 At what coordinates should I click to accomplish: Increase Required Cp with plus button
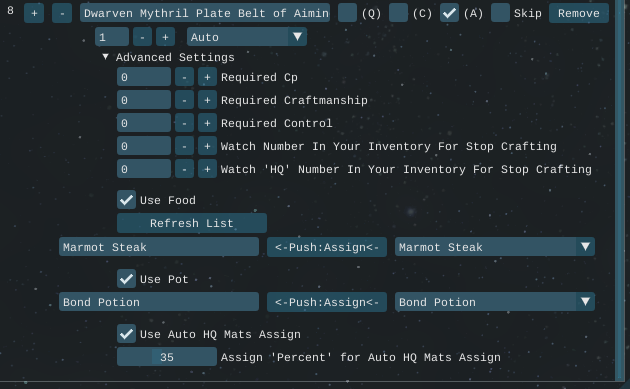click(207, 77)
